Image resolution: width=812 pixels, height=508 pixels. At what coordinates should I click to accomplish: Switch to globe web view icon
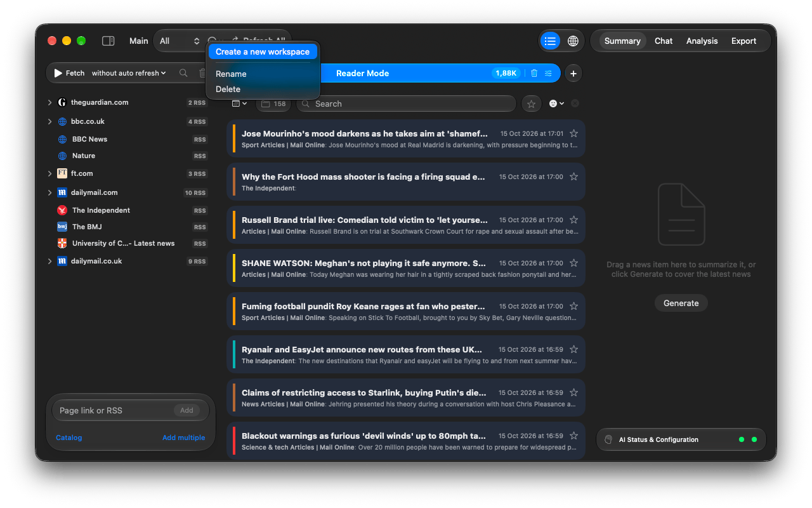click(x=573, y=41)
